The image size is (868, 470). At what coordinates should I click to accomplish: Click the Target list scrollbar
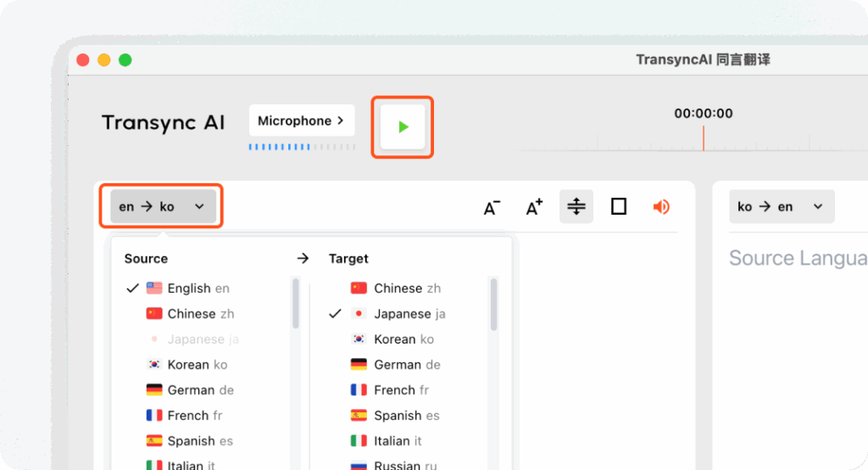494,305
